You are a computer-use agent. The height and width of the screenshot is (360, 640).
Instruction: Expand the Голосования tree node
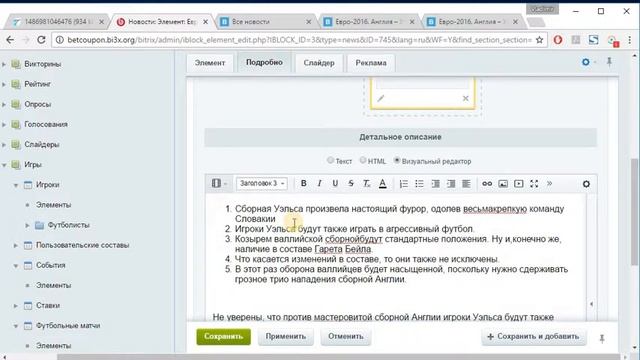pyautogui.click(x=4, y=124)
